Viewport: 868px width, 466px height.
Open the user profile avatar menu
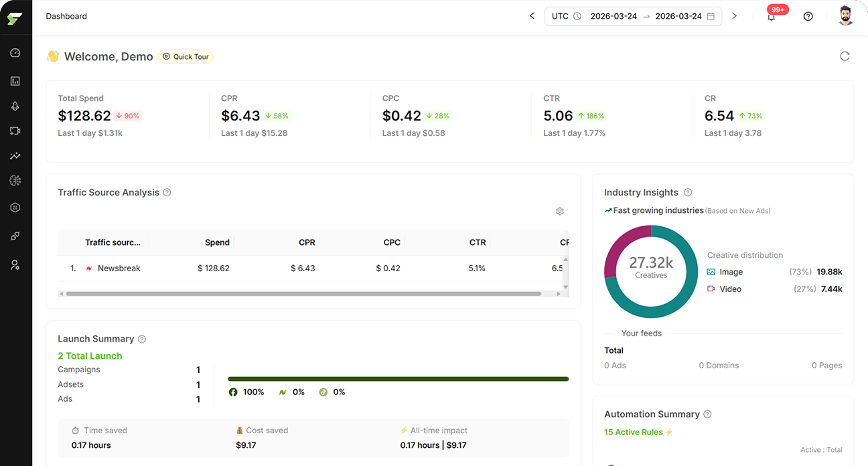pos(845,16)
